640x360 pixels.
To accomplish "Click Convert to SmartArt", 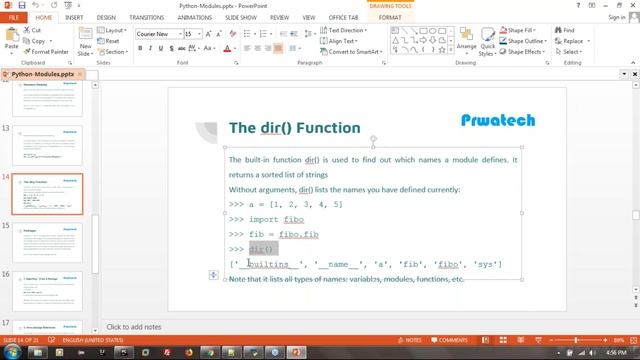I will coord(351,52).
